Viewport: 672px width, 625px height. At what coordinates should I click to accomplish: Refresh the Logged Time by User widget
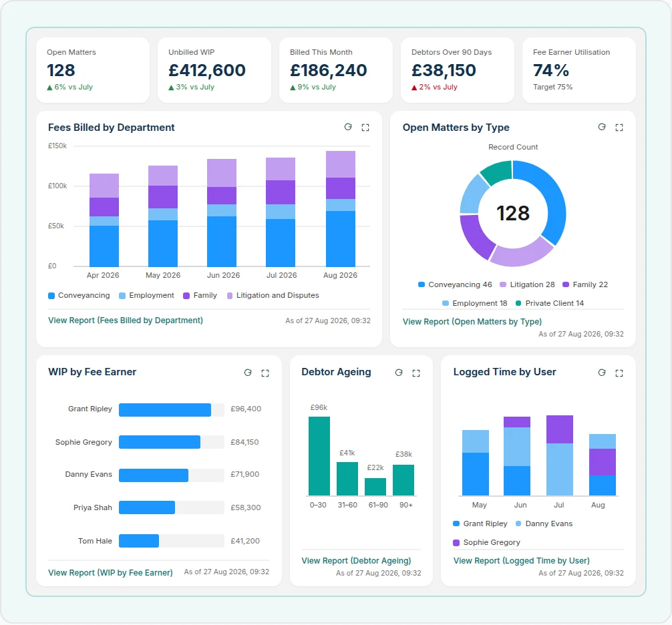pyautogui.click(x=602, y=373)
